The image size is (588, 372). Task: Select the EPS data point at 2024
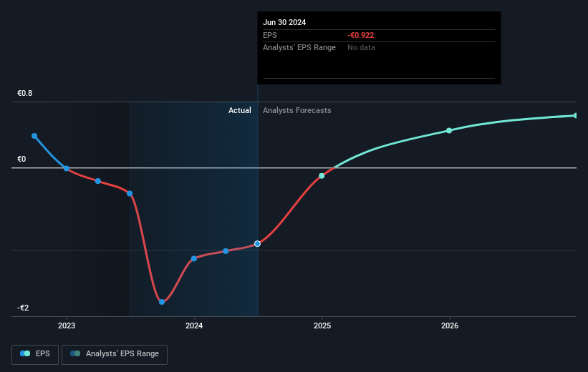point(194,258)
